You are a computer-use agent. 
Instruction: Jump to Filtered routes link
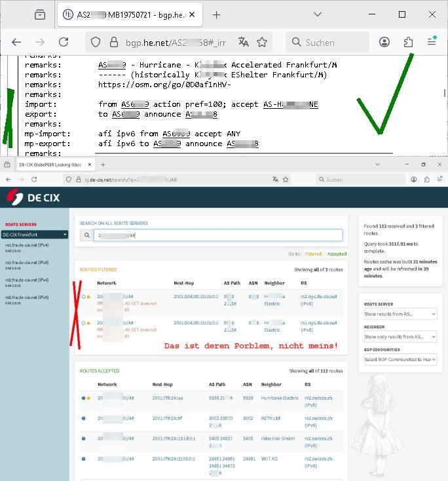pyautogui.click(x=313, y=253)
